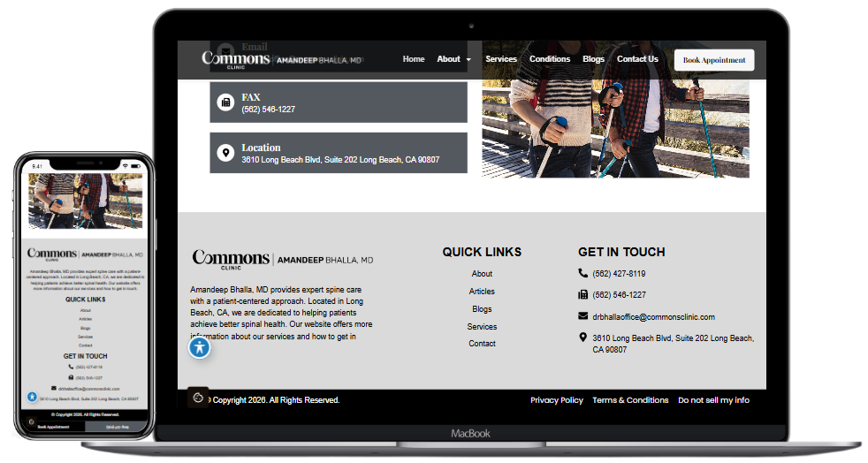This screenshot has height=463, width=868.
Task: Open the Blogs quick link in footer
Action: [x=482, y=309]
